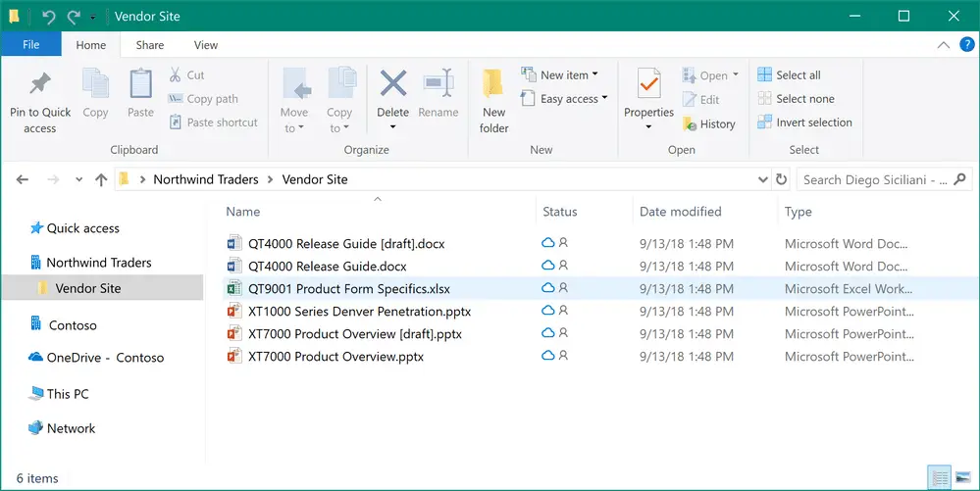Open Properties with the checkmark icon

648,83
